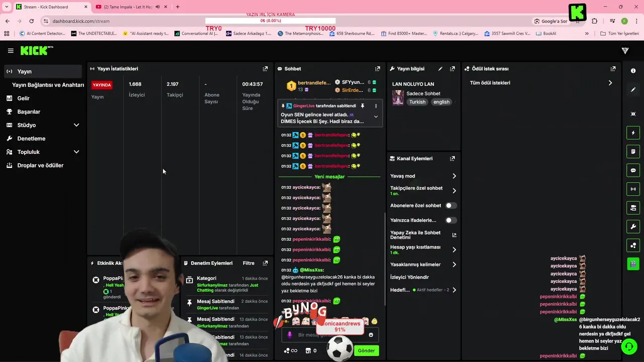Click the Google'a Sor button in address bar
644x362 pixels.
[550, 21]
